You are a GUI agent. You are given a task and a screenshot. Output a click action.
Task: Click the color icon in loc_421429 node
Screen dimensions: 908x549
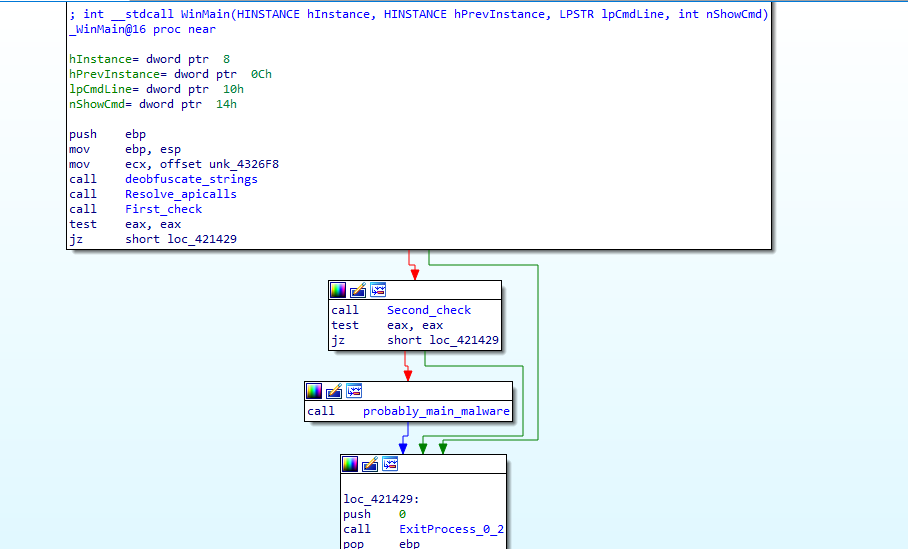coord(350,464)
